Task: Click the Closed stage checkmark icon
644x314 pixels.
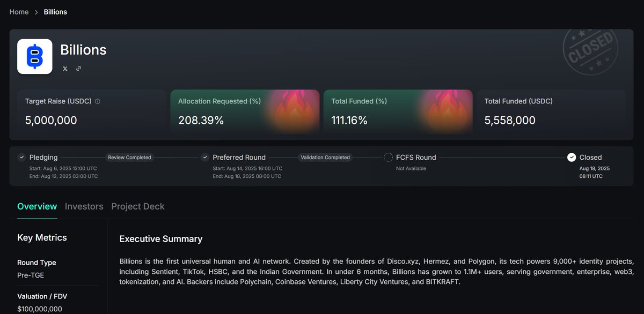Action: point(572,157)
